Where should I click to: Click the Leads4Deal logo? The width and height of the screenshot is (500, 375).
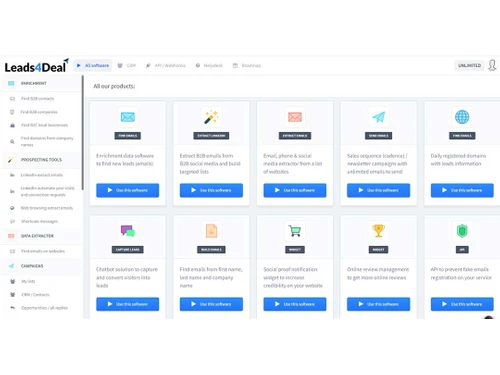36,66
